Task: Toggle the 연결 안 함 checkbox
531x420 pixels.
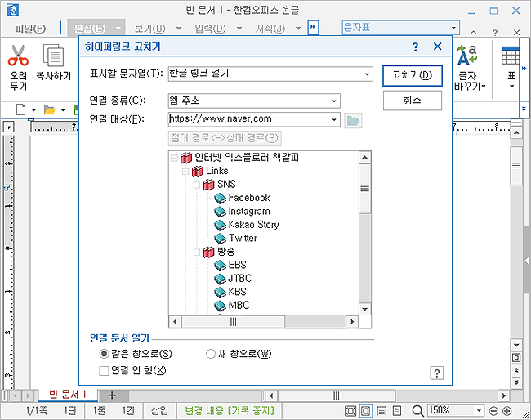Action: tap(104, 371)
